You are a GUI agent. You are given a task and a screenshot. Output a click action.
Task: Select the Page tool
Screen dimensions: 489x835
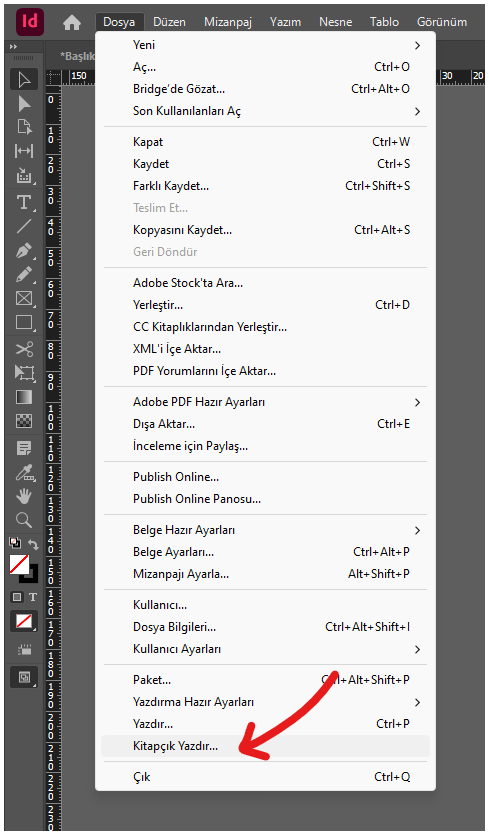click(x=24, y=127)
